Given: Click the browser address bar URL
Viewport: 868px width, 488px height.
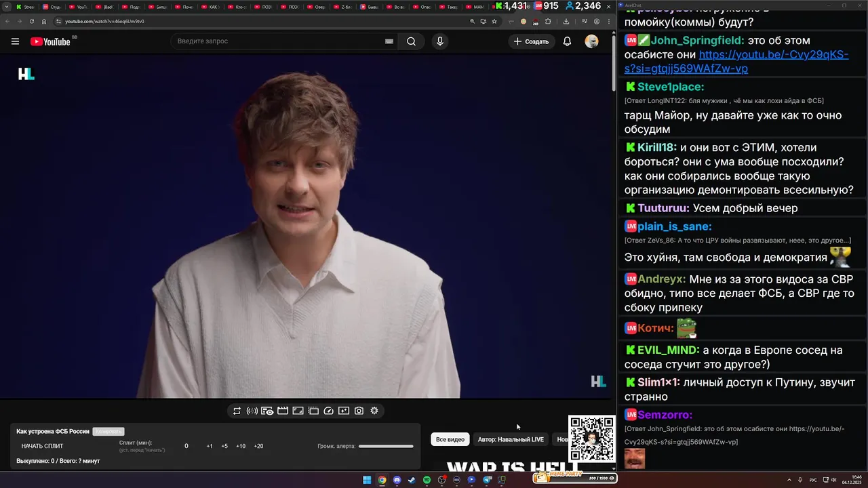Looking at the screenshot, I should pyautogui.click(x=104, y=21).
